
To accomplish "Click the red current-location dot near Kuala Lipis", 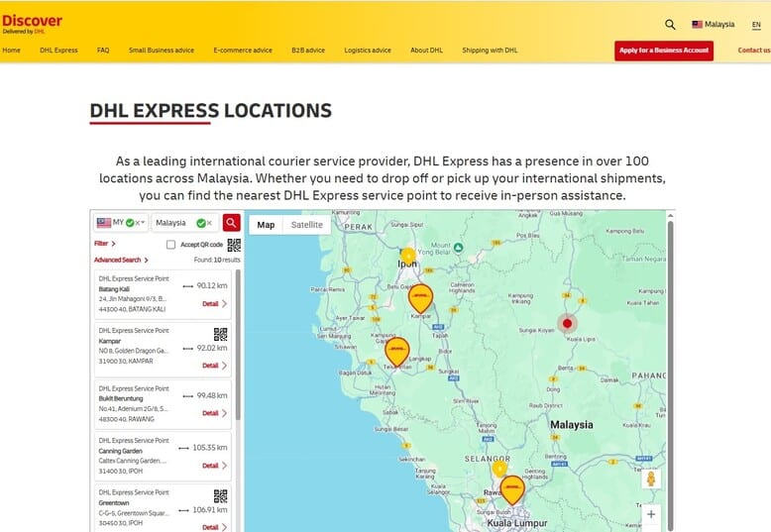I will point(567,324).
